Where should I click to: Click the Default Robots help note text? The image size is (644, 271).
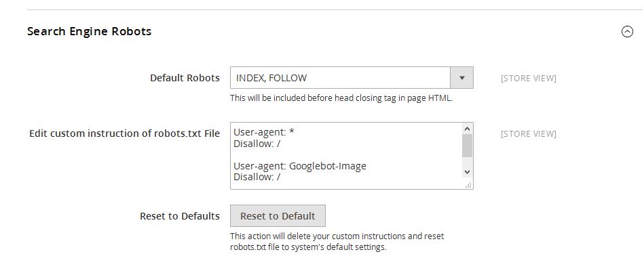tap(341, 98)
